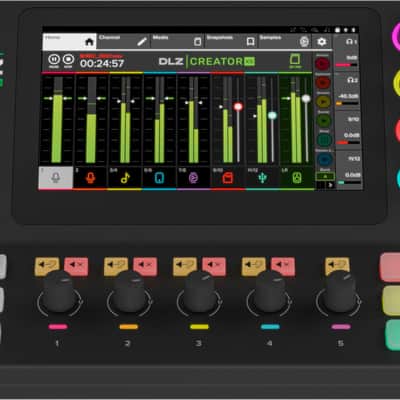Open the Samples tab
400x400 pixels.
tap(285, 42)
